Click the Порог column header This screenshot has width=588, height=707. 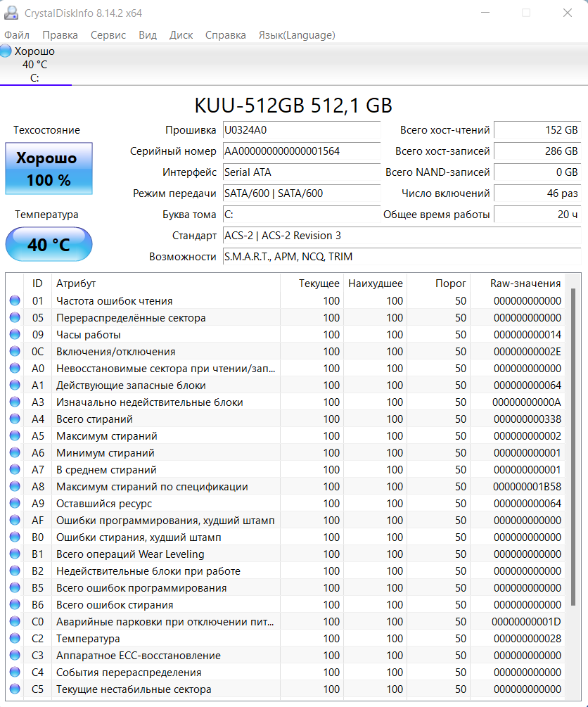[439, 284]
